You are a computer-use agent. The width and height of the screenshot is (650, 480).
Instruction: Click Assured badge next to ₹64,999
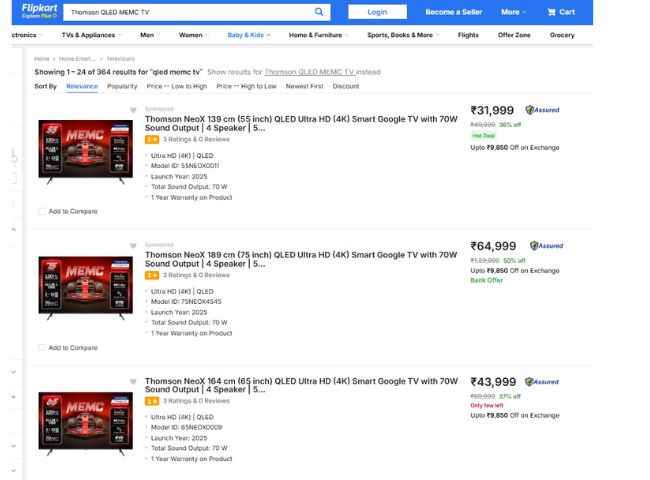coord(546,246)
